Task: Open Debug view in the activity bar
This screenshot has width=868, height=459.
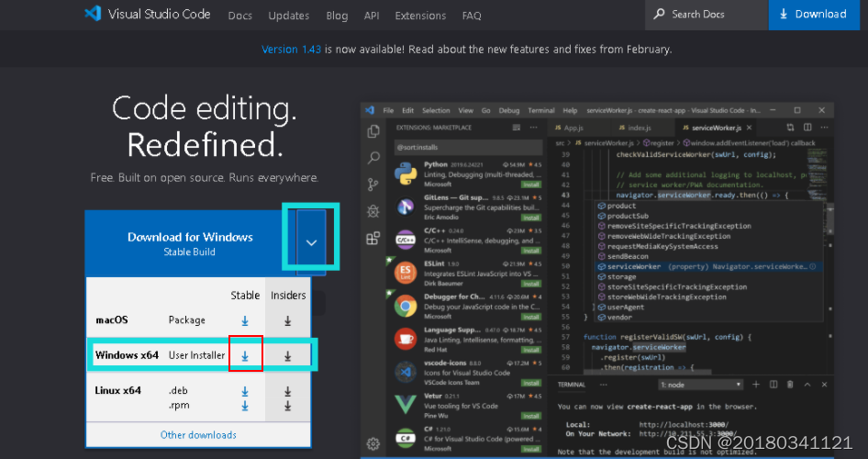Action: 373,211
